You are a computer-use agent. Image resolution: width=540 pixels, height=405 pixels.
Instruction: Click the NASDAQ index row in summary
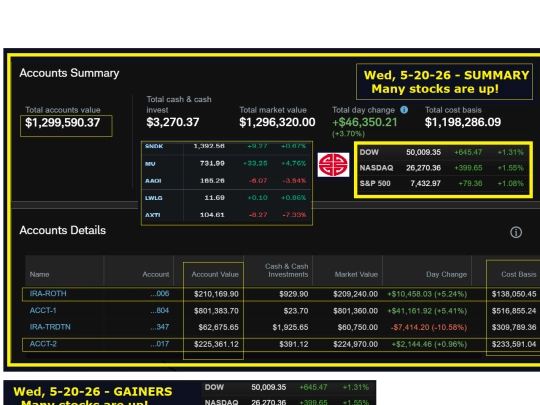click(442, 168)
